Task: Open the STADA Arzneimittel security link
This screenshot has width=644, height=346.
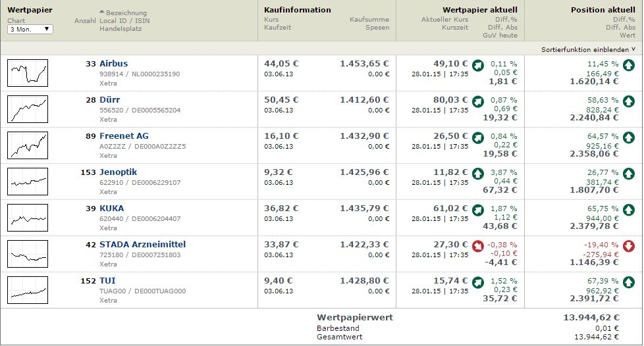Action: tap(142, 245)
